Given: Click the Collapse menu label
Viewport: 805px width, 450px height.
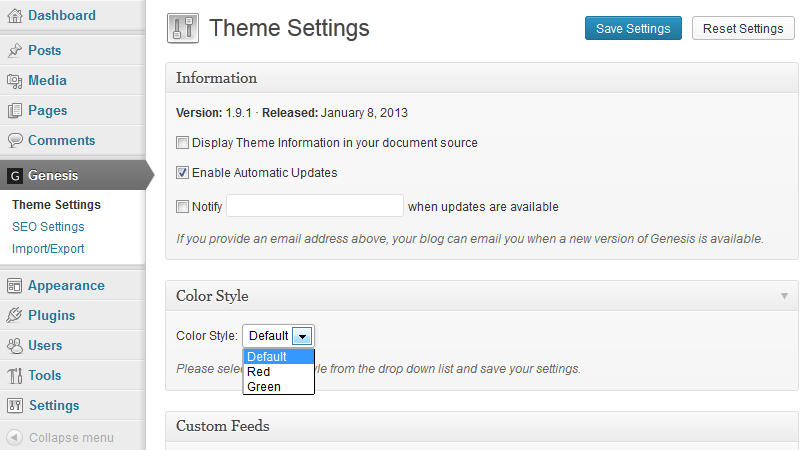Looking at the screenshot, I should coord(71,438).
